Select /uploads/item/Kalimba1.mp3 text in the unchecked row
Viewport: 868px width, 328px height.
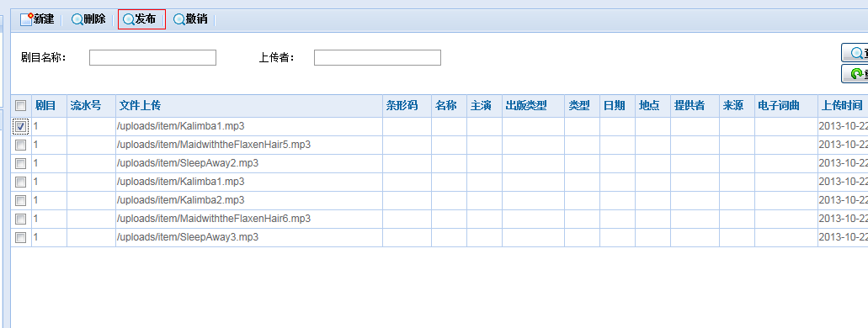pos(181,182)
